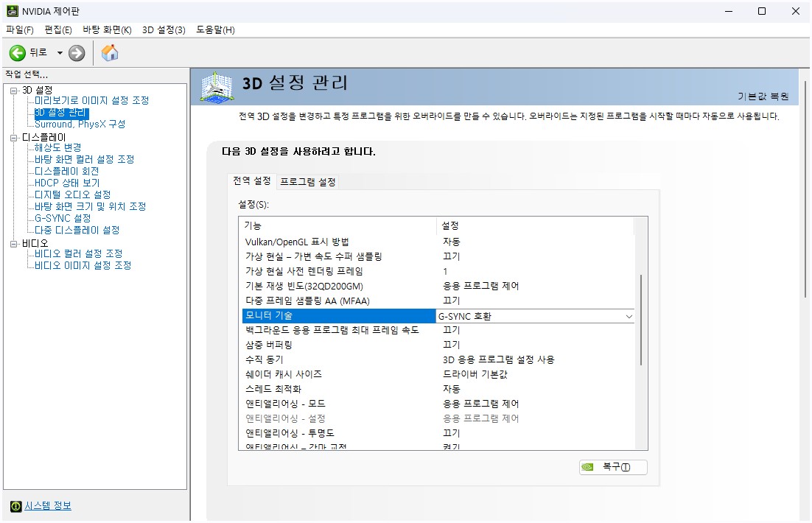Collapse the 3D 설정 tree node
This screenshot has width=812, height=523.
[x=13, y=91]
